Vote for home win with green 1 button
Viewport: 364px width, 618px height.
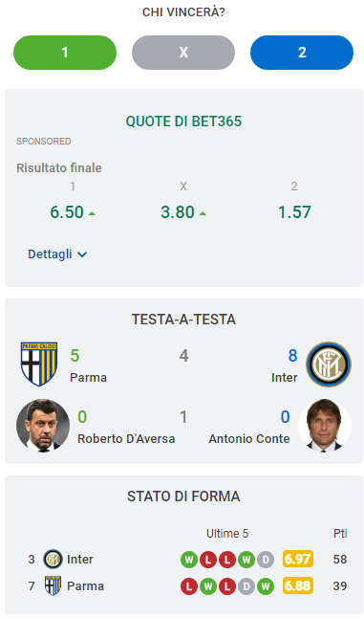pos(65,53)
